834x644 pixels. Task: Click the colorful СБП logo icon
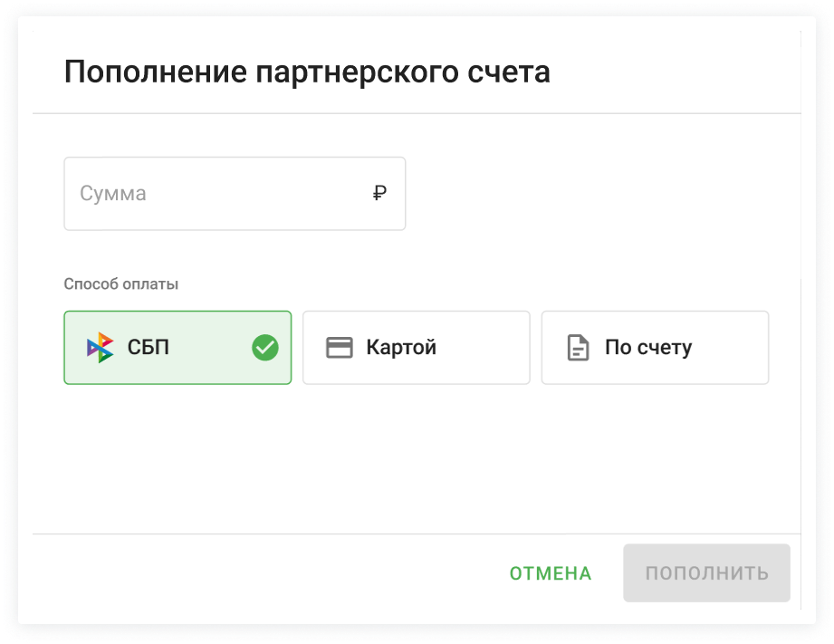pyautogui.click(x=100, y=348)
